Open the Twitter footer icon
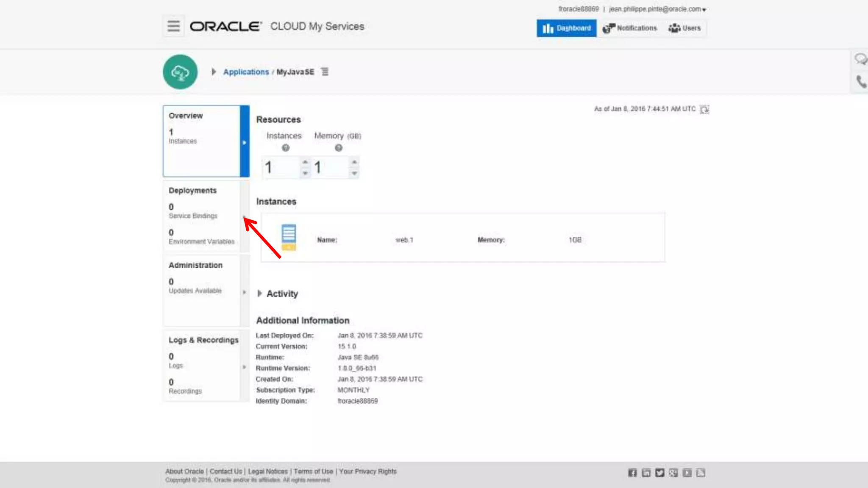The width and height of the screenshot is (868, 488). coord(659,473)
